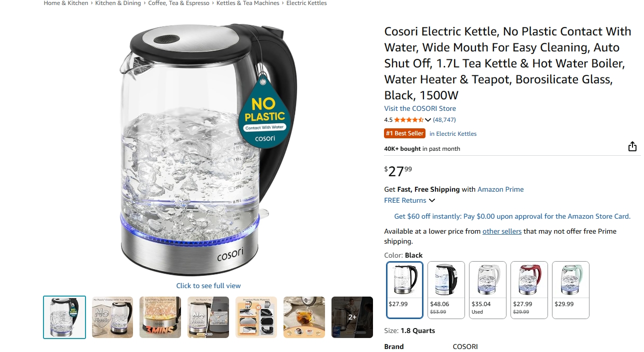This screenshot has width=644, height=352.
Task: Visit the COSORI Store link
Action: coord(420,108)
